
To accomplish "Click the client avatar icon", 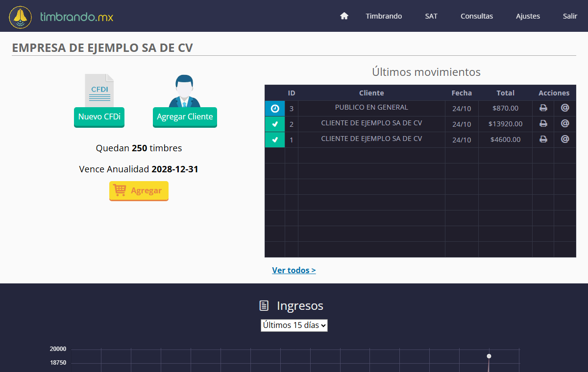I will click(185, 91).
